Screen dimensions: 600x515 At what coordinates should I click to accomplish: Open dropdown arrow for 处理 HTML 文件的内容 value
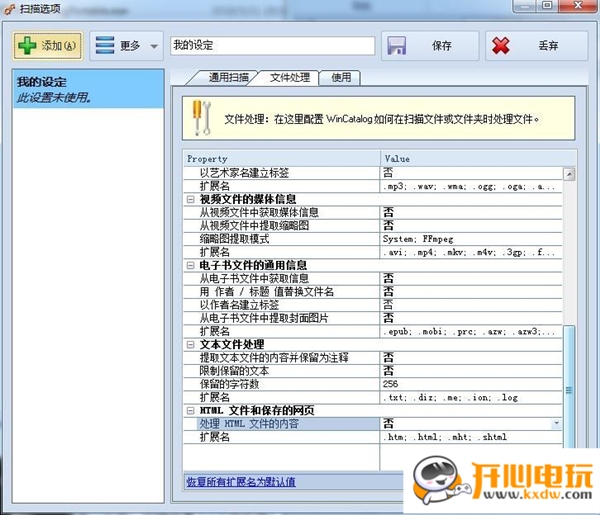tap(556, 423)
